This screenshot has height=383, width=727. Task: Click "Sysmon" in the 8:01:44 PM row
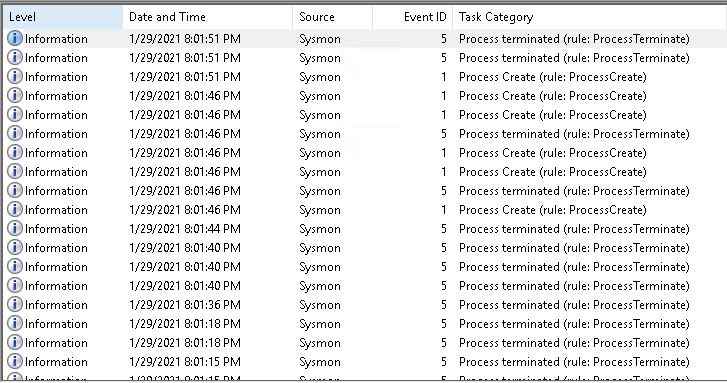coord(320,229)
